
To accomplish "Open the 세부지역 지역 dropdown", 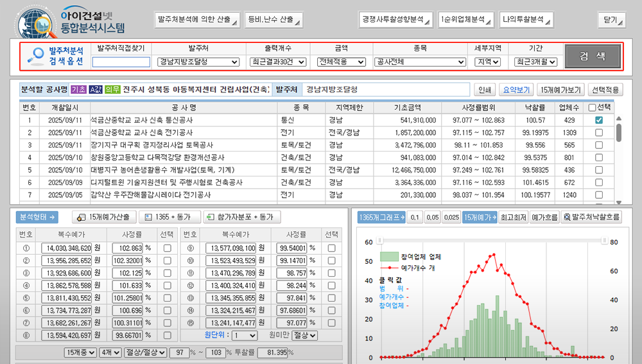I will pos(488,62).
